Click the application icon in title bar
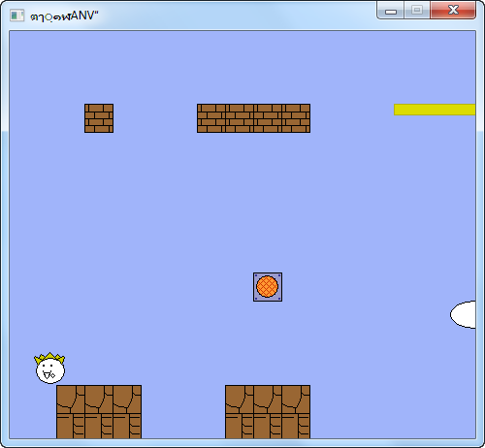 click(x=16, y=16)
